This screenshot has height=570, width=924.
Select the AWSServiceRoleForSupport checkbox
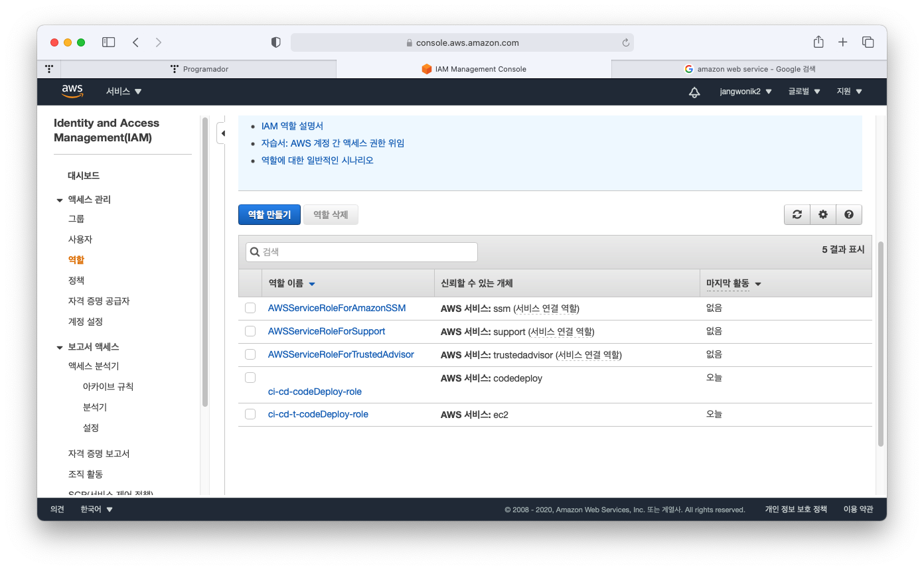pyautogui.click(x=250, y=331)
